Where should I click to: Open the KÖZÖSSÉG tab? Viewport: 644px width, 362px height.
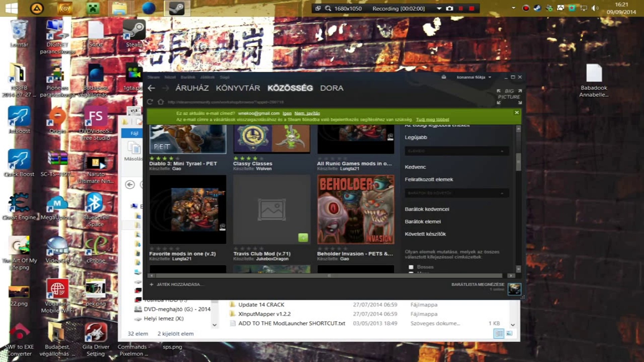pyautogui.click(x=290, y=88)
